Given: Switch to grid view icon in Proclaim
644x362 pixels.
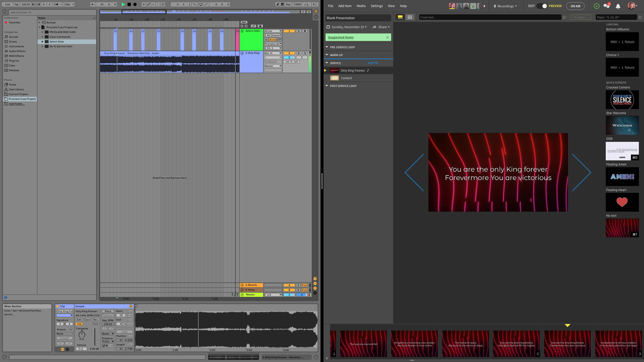Looking at the screenshot, I should (x=410, y=17).
